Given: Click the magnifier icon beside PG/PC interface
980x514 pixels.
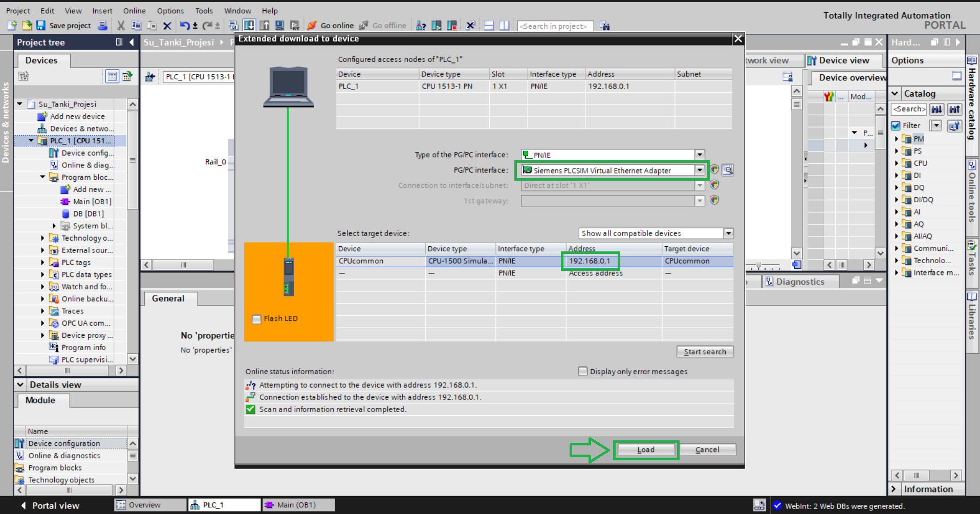Looking at the screenshot, I should coord(728,170).
